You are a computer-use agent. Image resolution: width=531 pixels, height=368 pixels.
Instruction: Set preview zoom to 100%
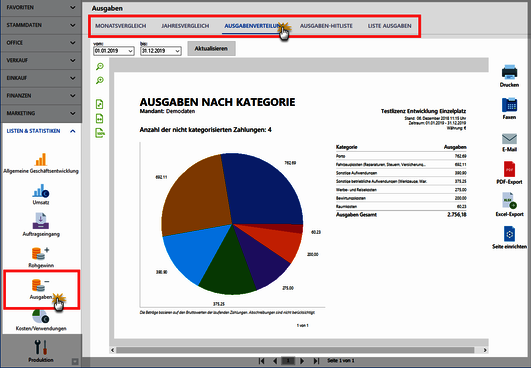pyautogui.click(x=100, y=133)
